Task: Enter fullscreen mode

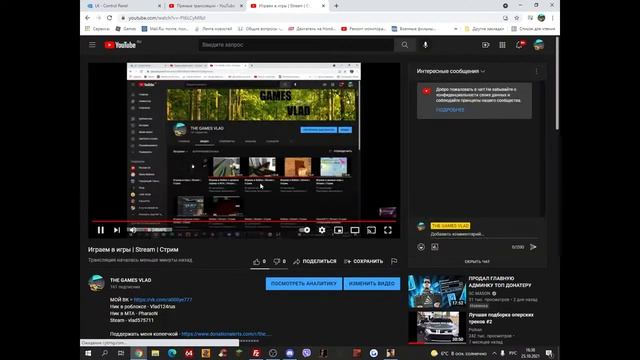Action: [x=388, y=230]
